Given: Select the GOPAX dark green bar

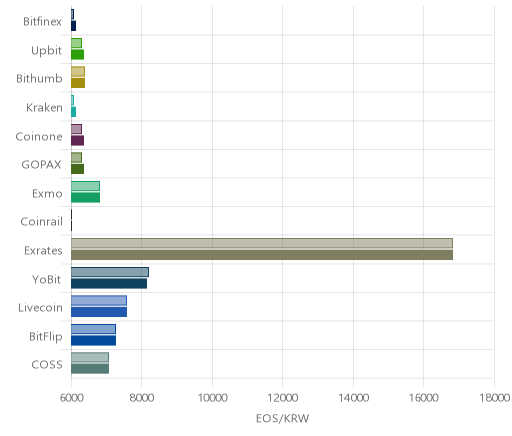Looking at the screenshot, I should [x=77, y=169].
